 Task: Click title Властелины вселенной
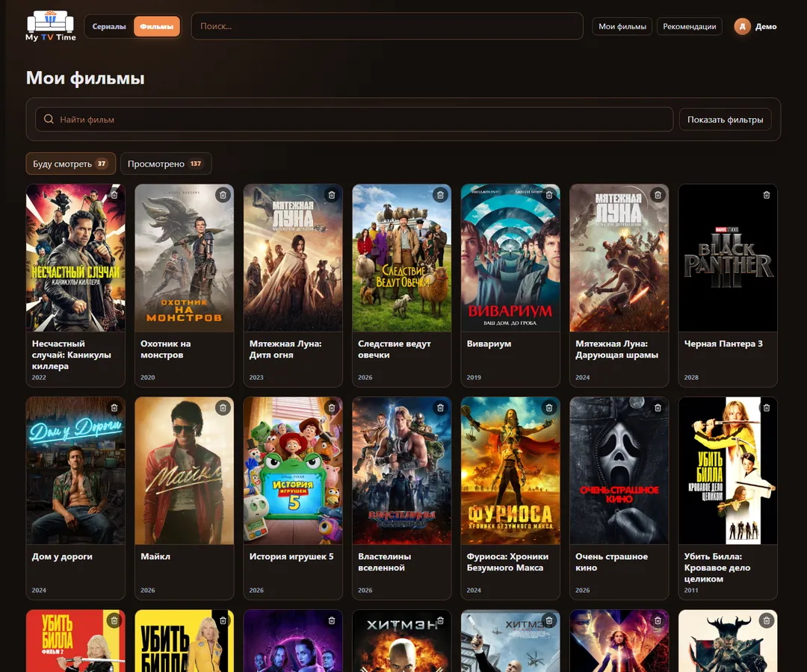[x=385, y=562]
